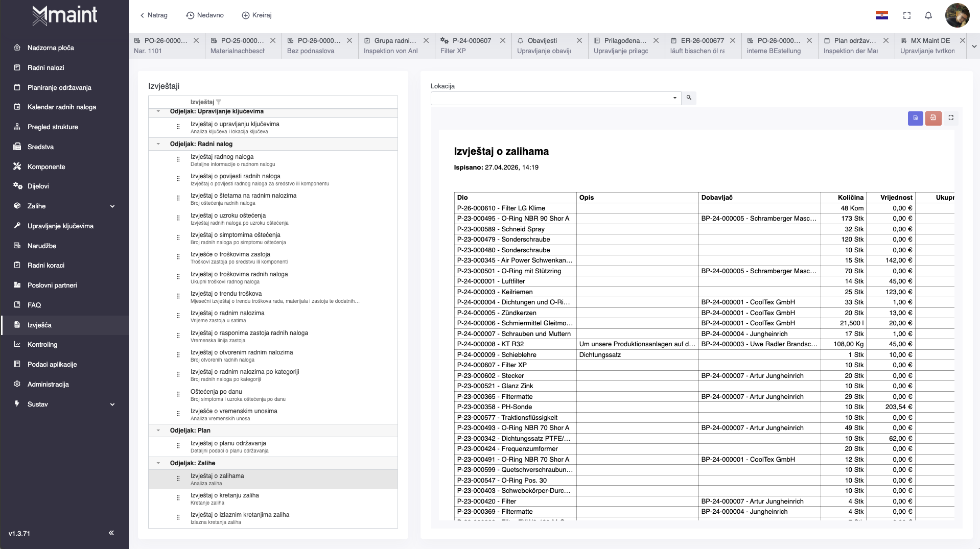This screenshot has height=549, width=980.
Task: Toggle fullscreen mode in top header
Action: pyautogui.click(x=907, y=15)
